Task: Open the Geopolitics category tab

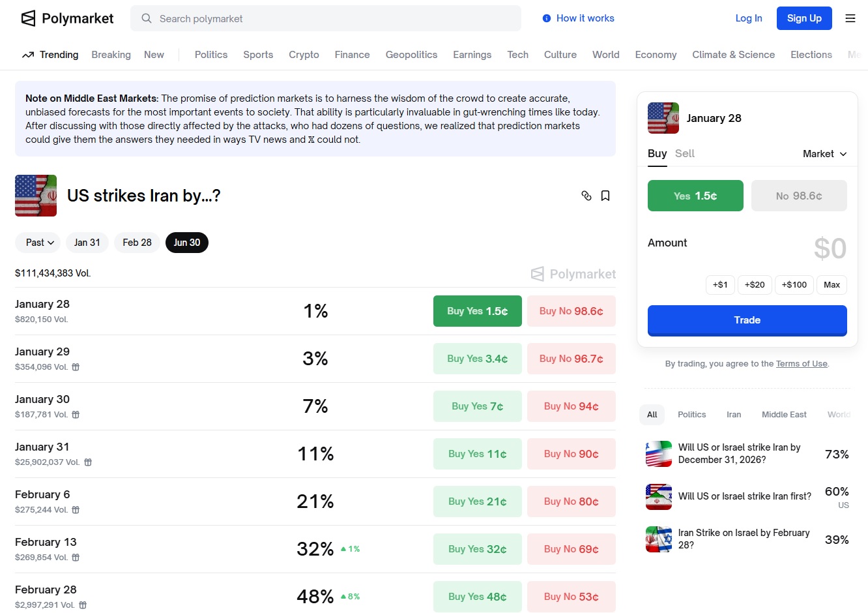Action: click(x=411, y=55)
